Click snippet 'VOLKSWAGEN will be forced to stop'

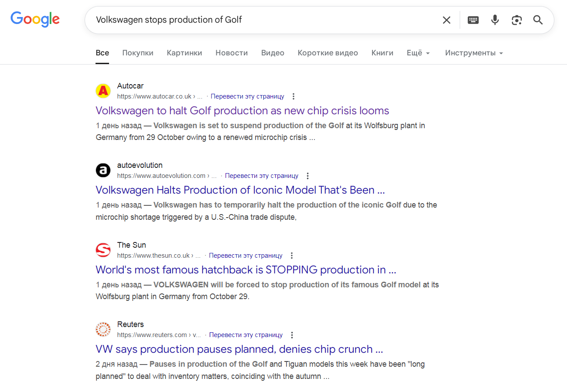pos(287,285)
